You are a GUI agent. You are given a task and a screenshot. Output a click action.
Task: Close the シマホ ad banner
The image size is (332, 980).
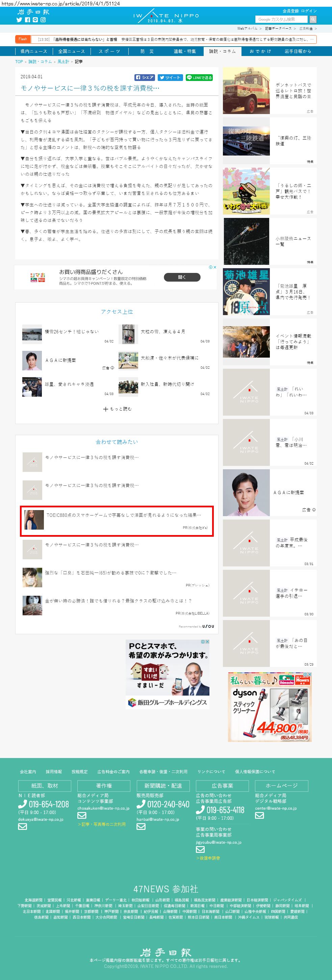215,267
